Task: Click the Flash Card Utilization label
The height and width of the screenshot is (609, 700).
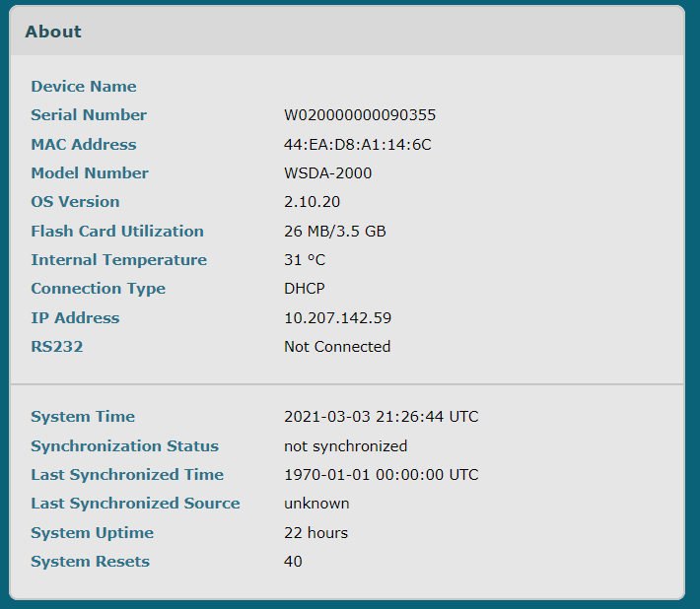Action: (x=117, y=232)
